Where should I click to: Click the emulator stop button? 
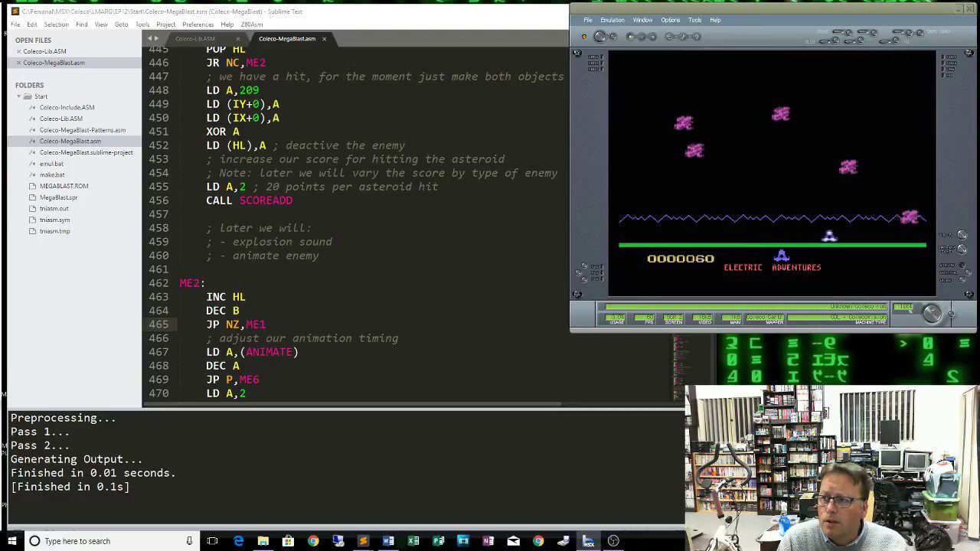pos(653,37)
